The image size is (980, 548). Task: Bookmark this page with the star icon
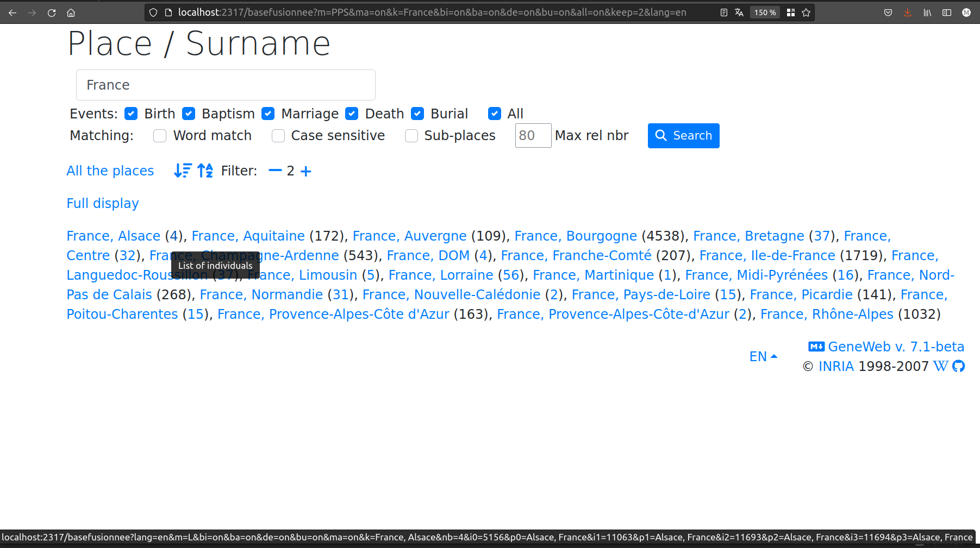coord(806,12)
